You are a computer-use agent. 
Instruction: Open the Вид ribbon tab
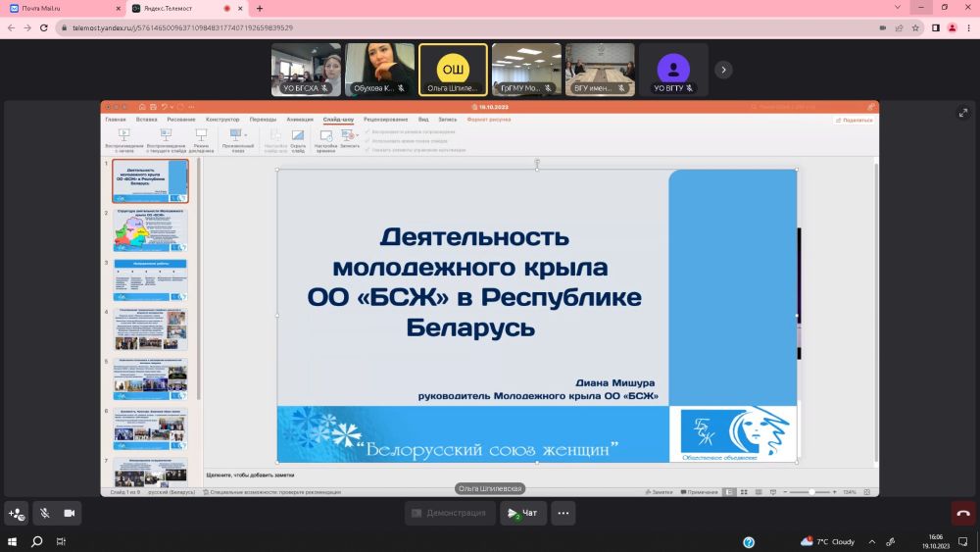pyautogui.click(x=423, y=120)
